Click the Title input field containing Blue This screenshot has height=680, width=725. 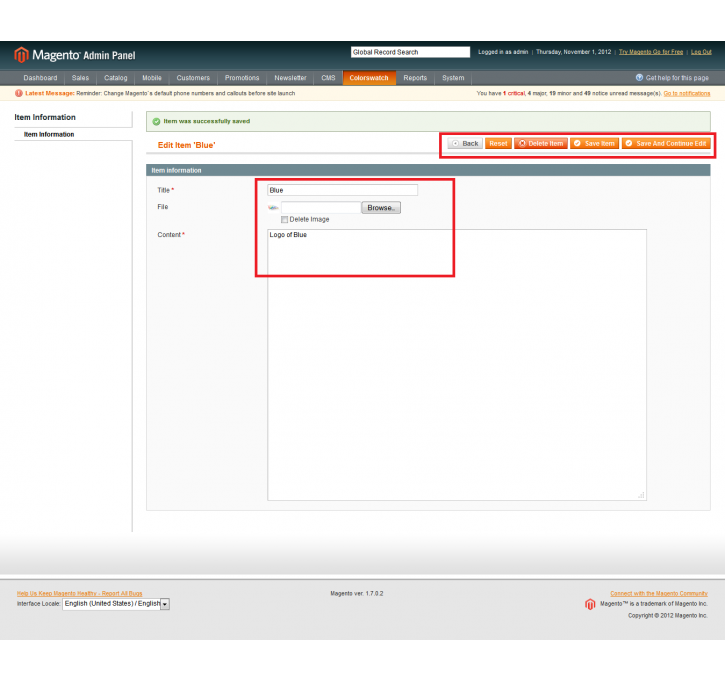click(342, 190)
